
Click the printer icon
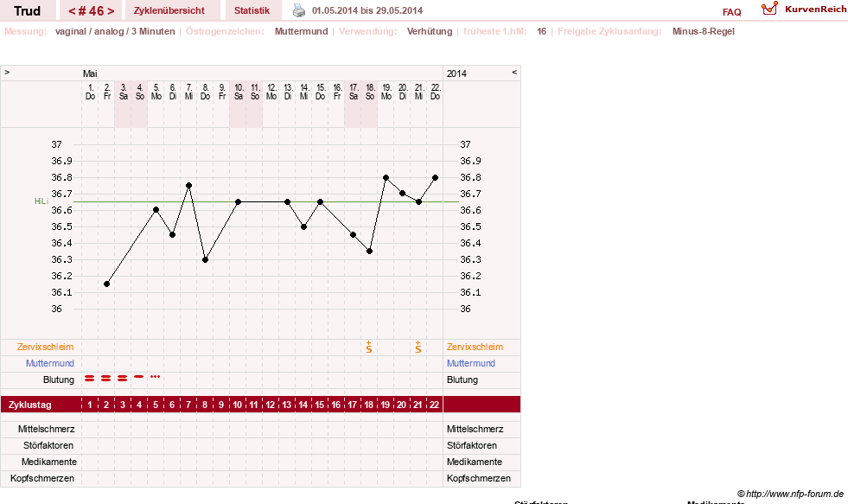[299, 10]
